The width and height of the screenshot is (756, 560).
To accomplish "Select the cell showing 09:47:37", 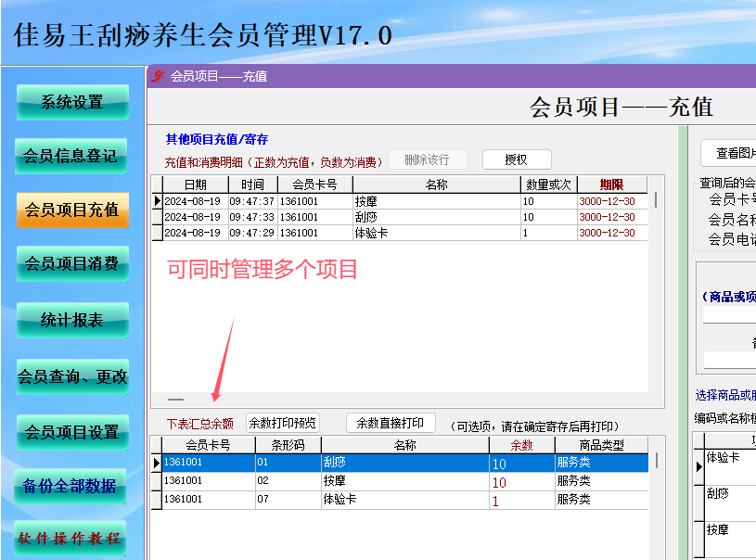I will (252, 201).
